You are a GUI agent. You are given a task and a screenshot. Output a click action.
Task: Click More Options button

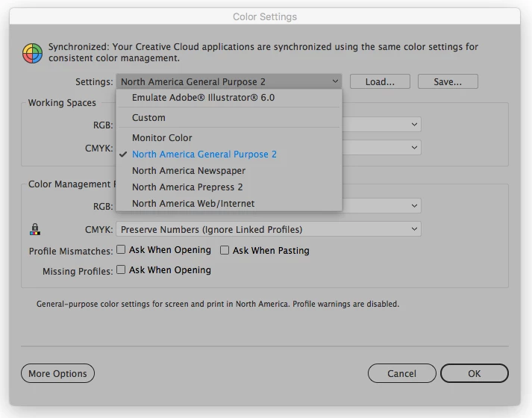[57, 373]
